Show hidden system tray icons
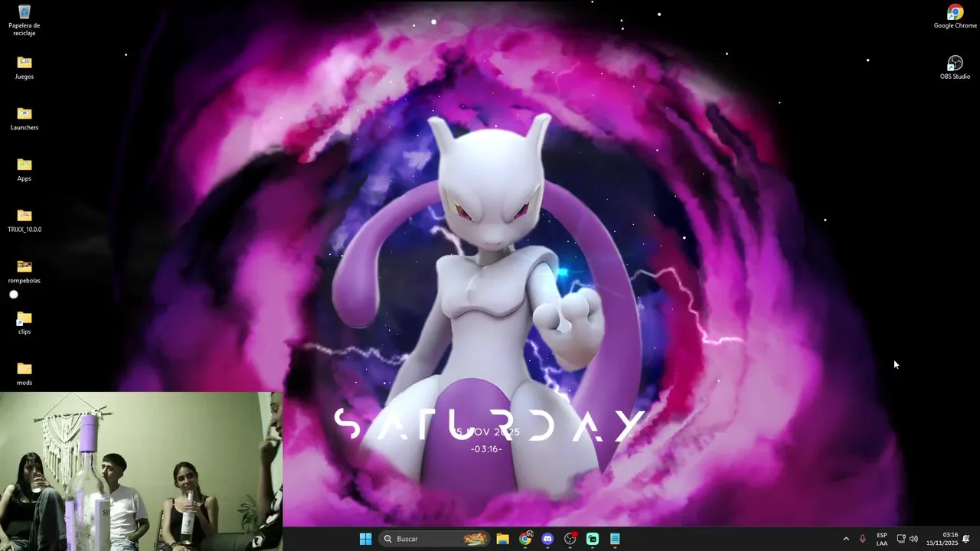Screen dimensions: 980x551 [x=846, y=539]
